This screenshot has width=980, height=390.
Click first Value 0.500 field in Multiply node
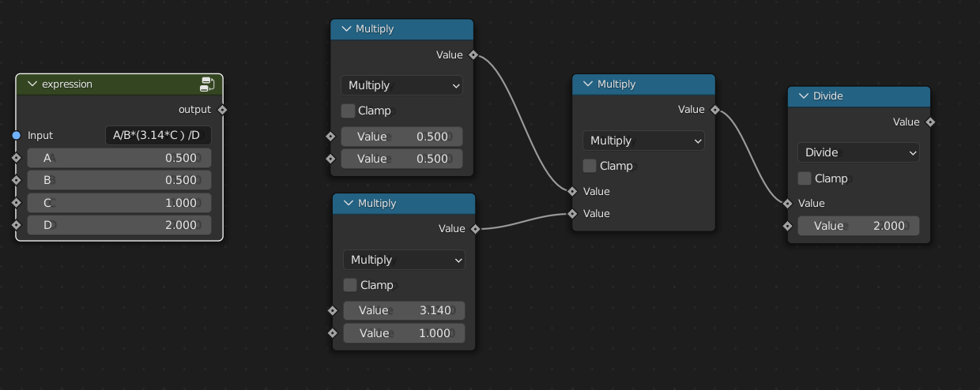click(x=401, y=137)
